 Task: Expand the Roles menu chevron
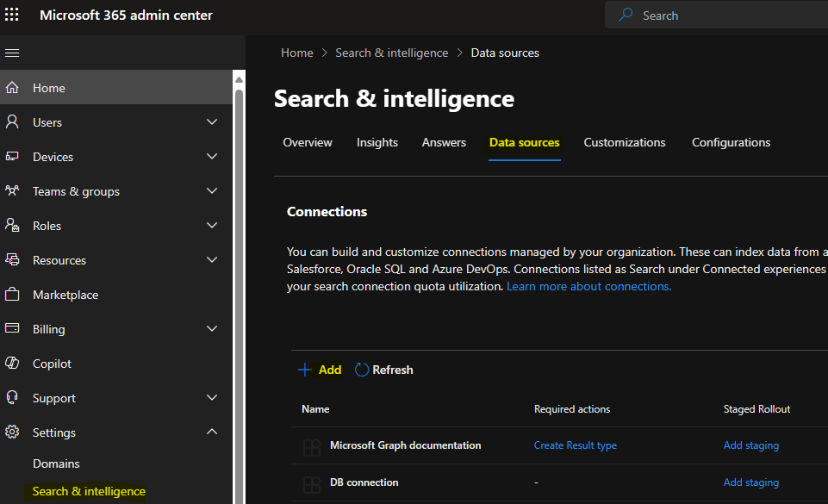pos(212,226)
